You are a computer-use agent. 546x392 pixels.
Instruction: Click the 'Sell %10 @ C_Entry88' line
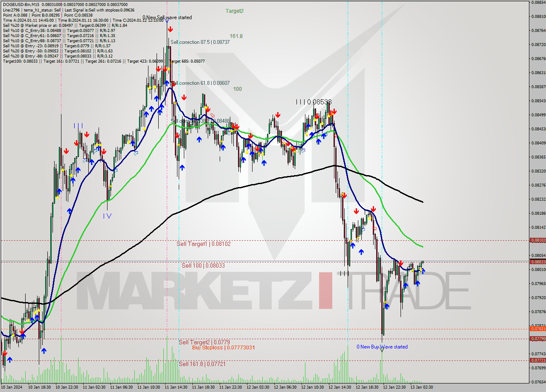point(59,40)
